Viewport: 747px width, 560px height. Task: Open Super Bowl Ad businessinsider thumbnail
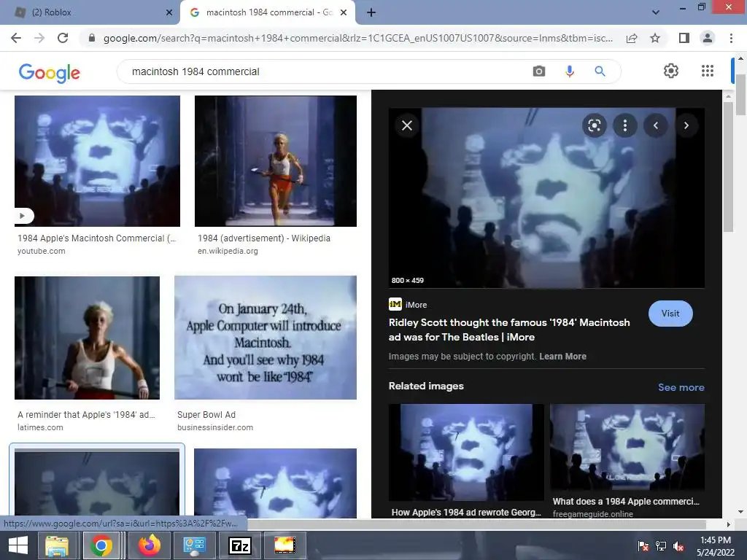point(266,338)
